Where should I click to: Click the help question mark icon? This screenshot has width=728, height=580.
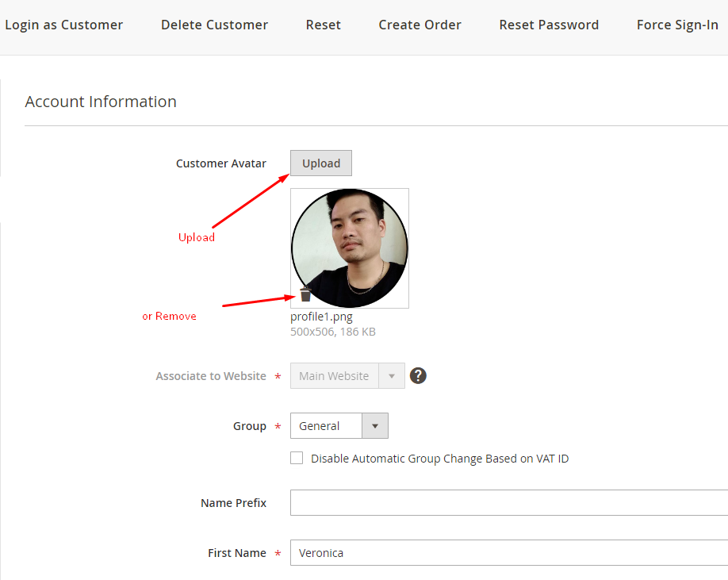(418, 375)
